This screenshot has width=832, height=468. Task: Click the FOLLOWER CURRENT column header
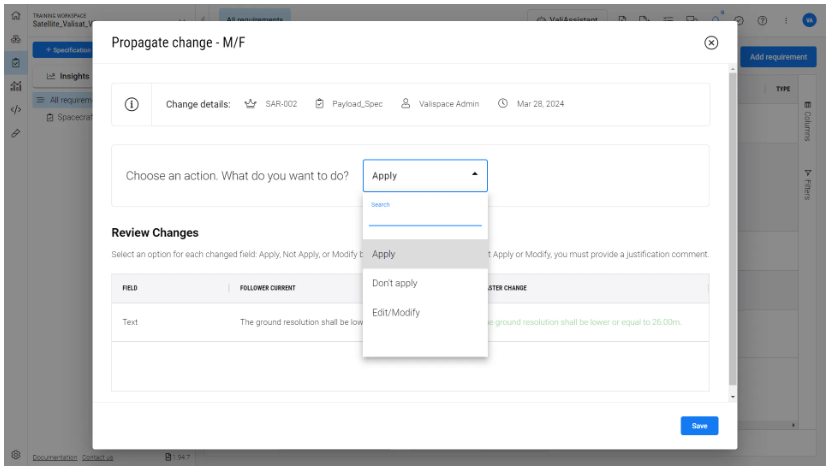point(267,288)
